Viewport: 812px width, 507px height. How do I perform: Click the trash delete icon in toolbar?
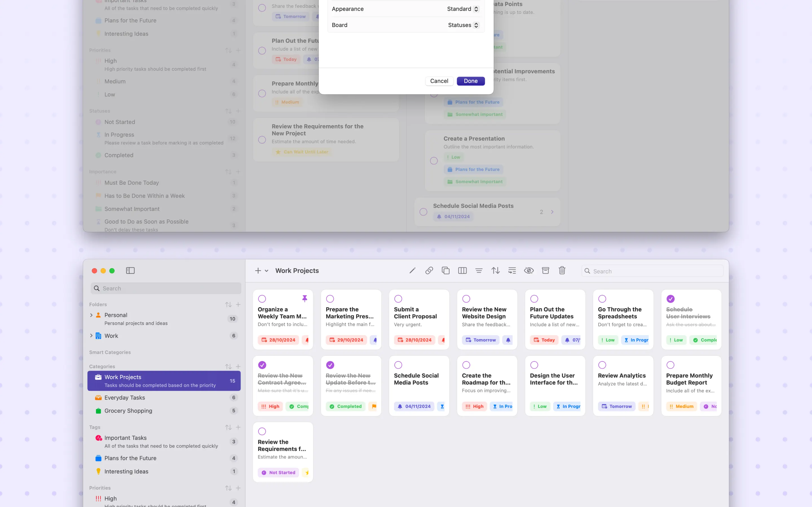tap(562, 271)
